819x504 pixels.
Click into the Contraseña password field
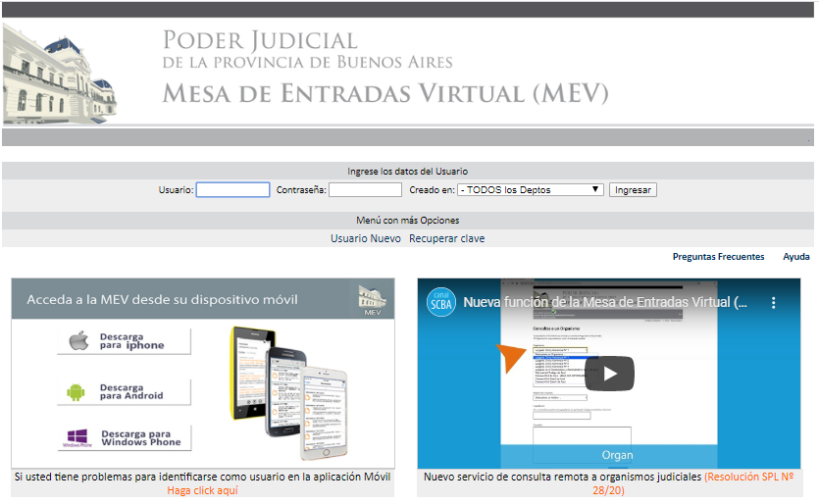coord(365,190)
